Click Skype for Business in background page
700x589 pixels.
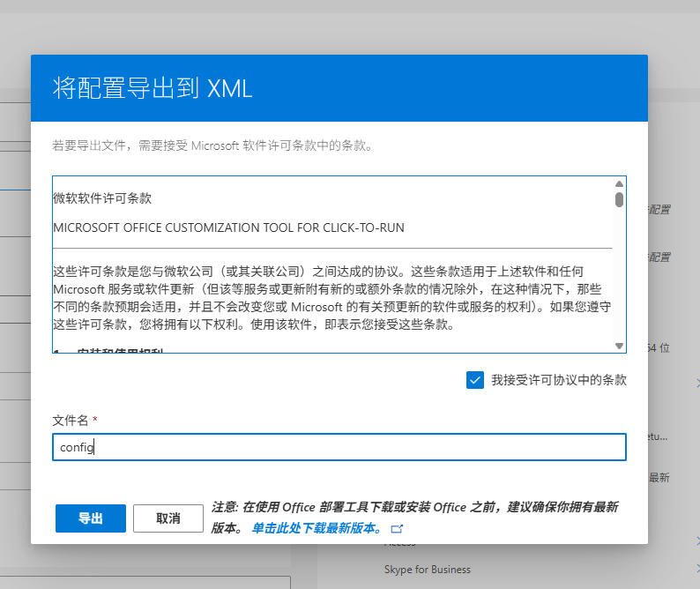428,570
